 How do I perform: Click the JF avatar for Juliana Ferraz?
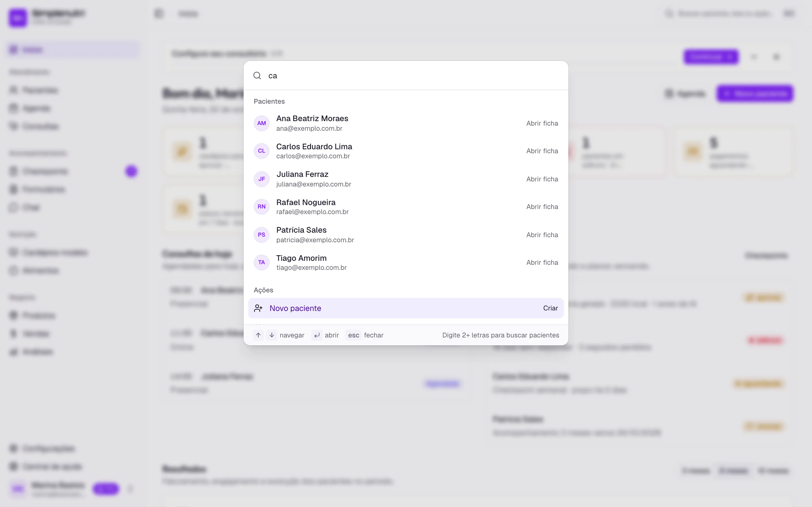click(x=261, y=179)
